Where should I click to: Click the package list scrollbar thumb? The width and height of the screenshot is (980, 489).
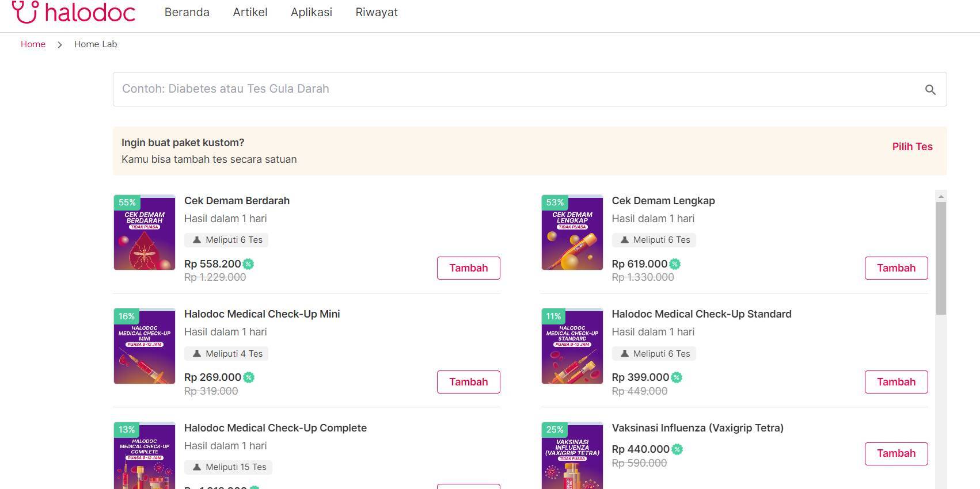pyautogui.click(x=941, y=258)
